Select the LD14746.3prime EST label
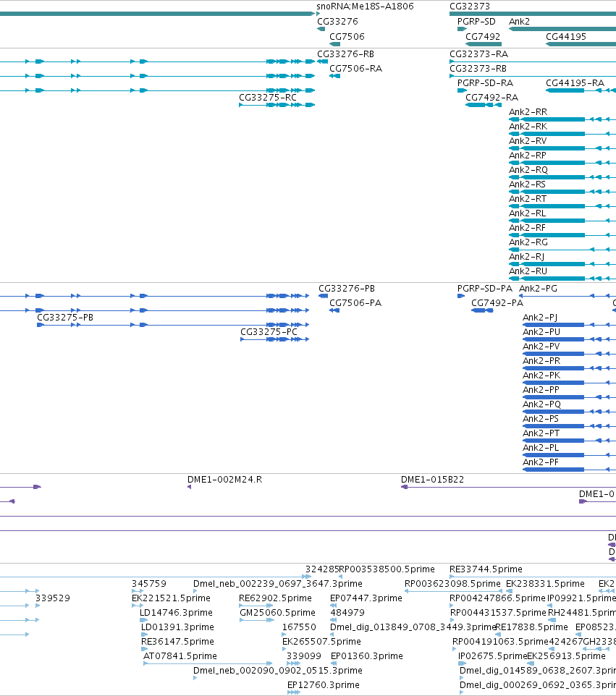The height and width of the screenshot is (696, 616). pos(176,613)
